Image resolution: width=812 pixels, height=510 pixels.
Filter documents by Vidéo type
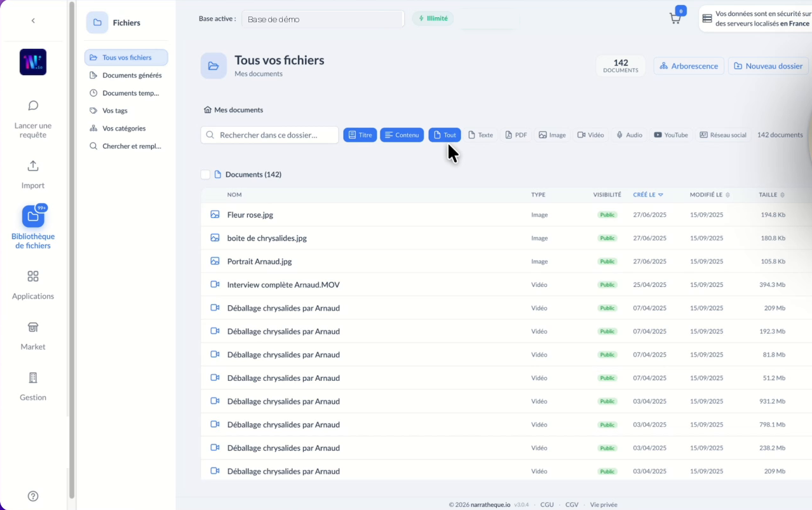coord(591,135)
